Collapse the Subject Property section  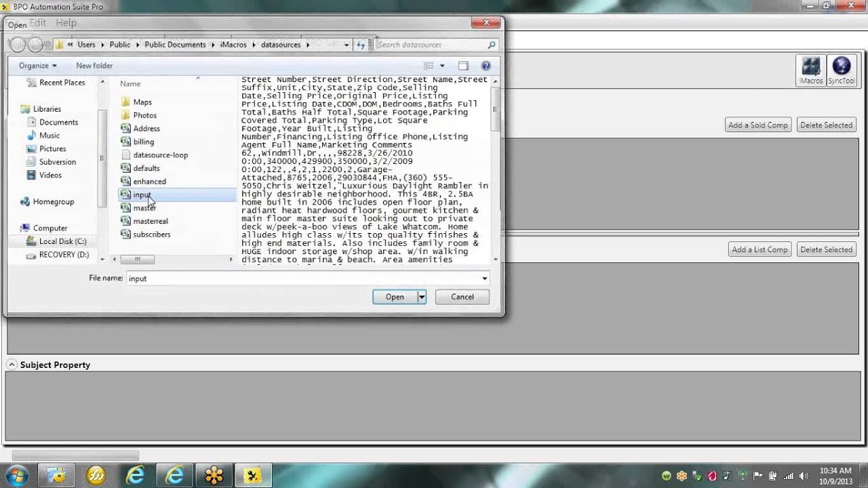tap(12, 365)
